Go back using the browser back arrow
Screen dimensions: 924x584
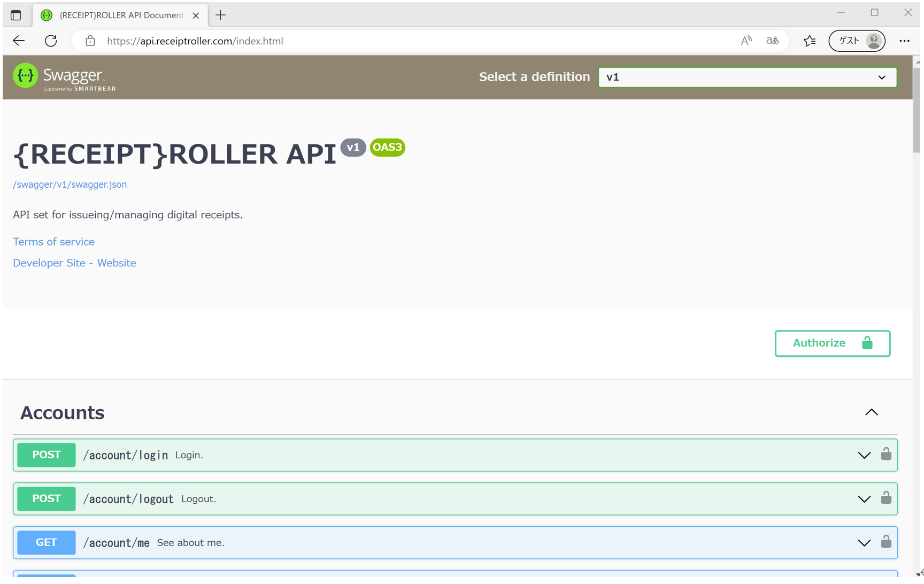[19, 41]
